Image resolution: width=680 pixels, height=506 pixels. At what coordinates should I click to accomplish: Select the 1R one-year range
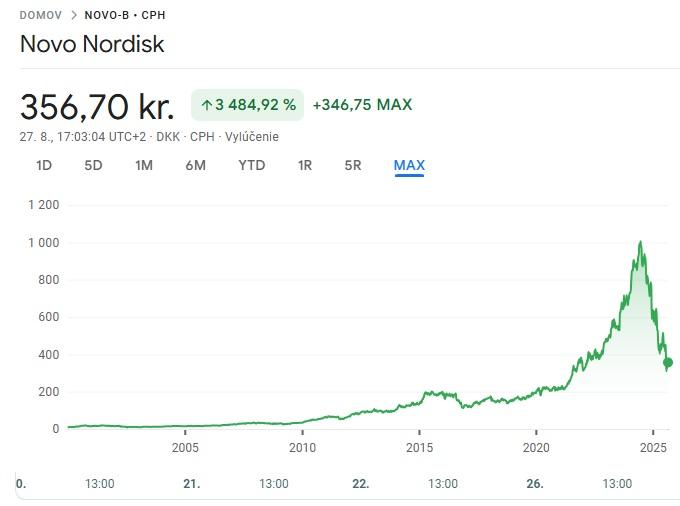pos(305,165)
